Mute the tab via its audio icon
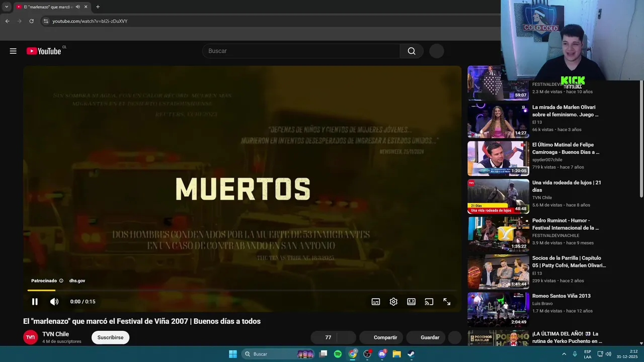 (x=77, y=7)
